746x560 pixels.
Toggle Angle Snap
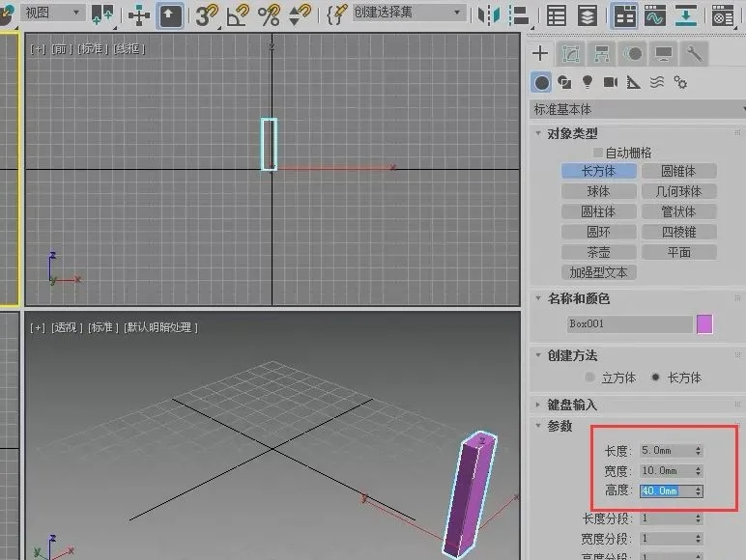coord(239,15)
